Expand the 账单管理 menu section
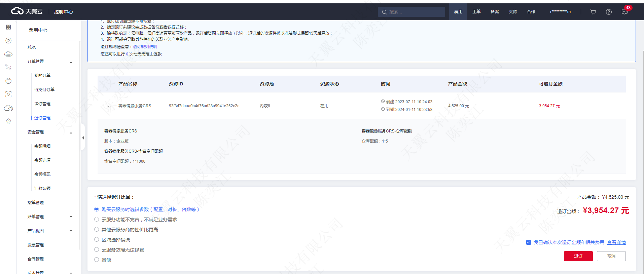Screen dimensions: 644x274 [x=71, y=217]
